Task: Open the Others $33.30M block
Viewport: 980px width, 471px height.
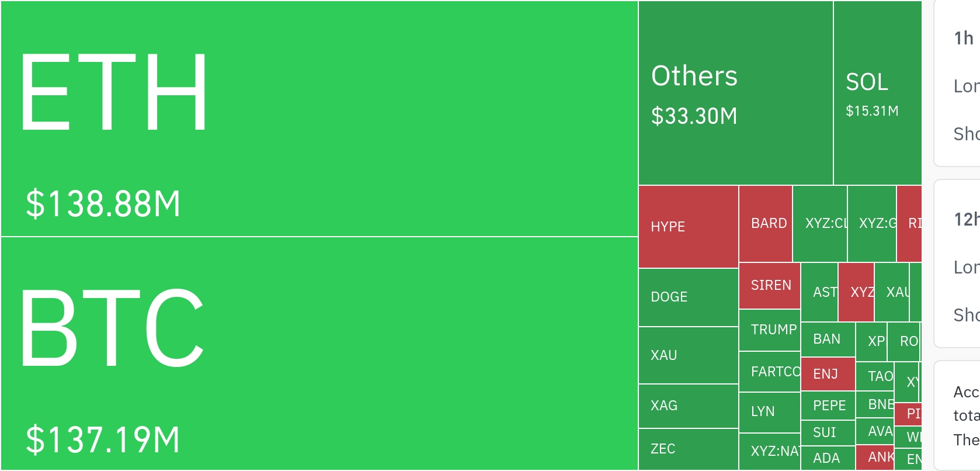Action: 735,93
